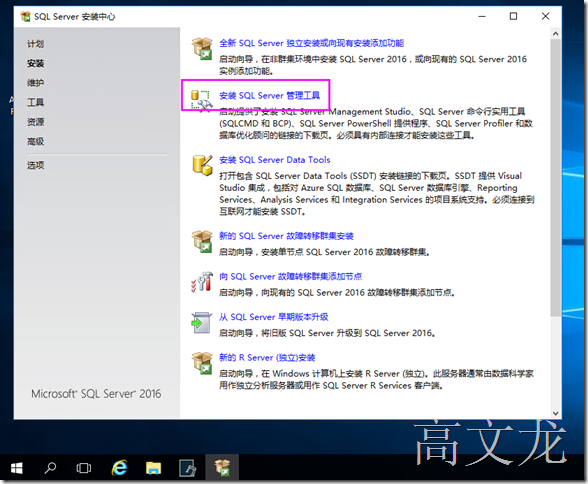Viewport: 588px width, 484px height.
Task: Close the SQL Server 安装中心 window
Action: pos(545,16)
